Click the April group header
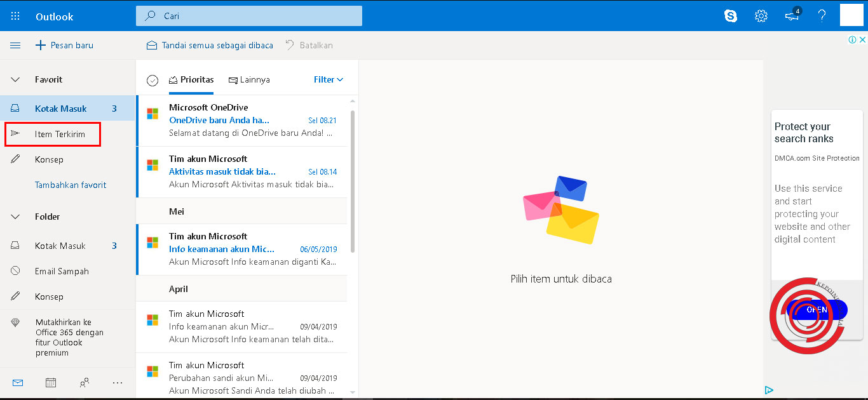Viewport: 868px width, 400px height. [x=241, y=289]
